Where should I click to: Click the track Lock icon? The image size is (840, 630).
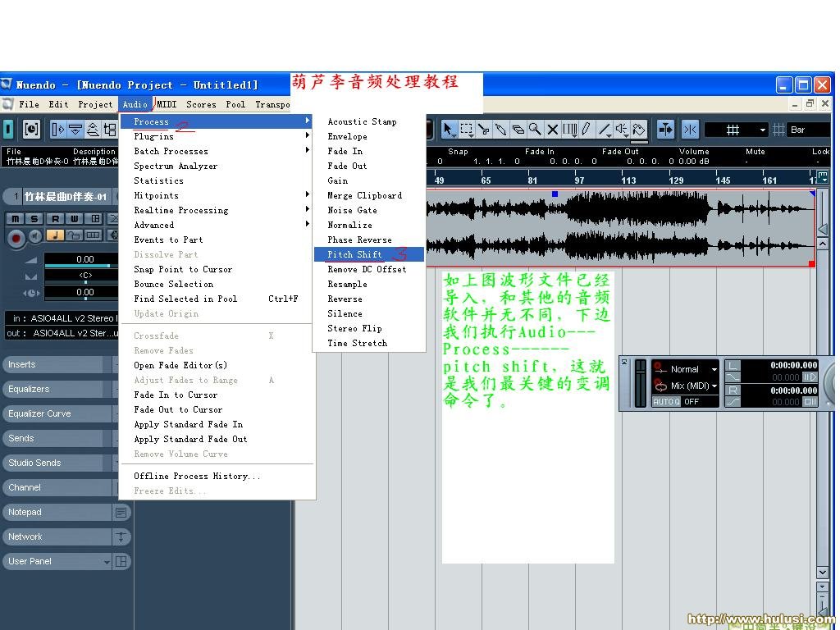click(x=74, y=235)
